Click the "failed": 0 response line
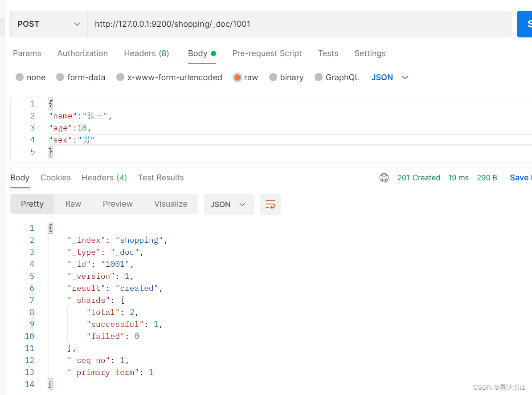Viewport: 532px width, 395px height. [x=113, y=336]
